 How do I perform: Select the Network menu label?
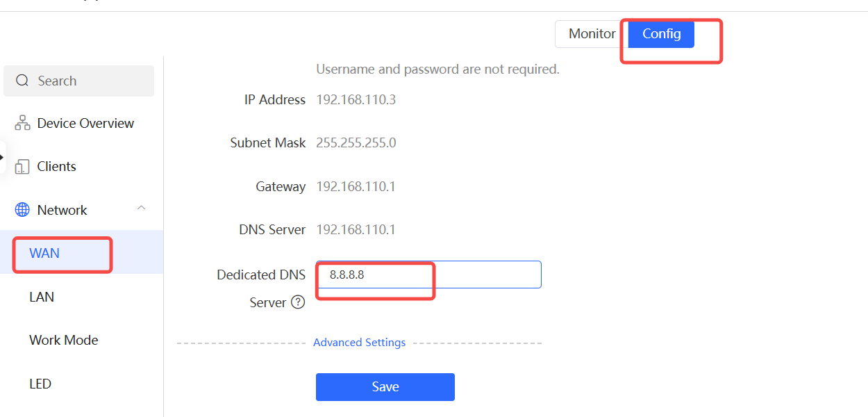point(62,210)
